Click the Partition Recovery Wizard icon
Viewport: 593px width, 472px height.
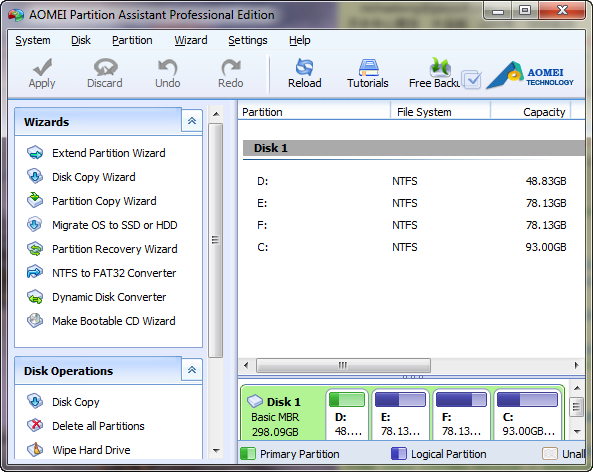(x=35, y=249)
